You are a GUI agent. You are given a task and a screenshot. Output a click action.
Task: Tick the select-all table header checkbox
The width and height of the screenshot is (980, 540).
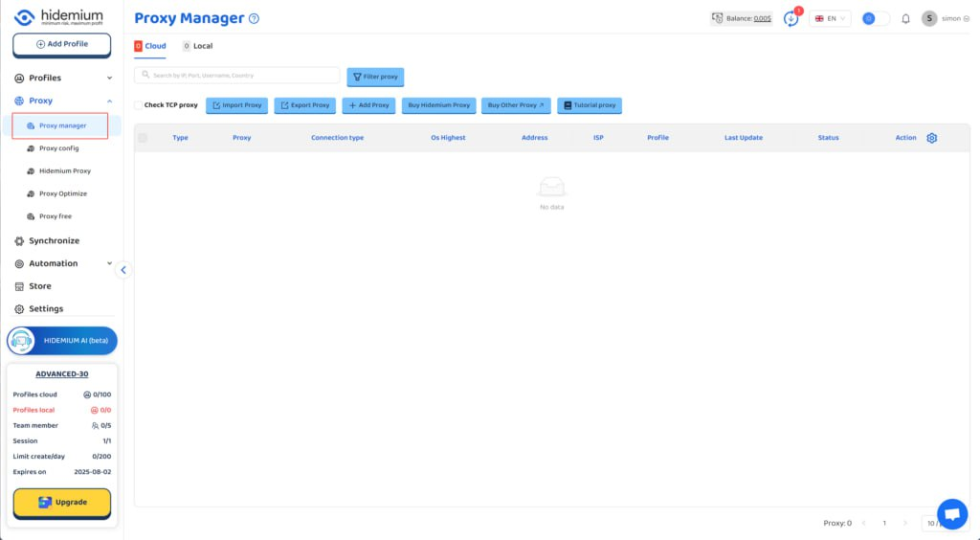[x=143, y=138]
